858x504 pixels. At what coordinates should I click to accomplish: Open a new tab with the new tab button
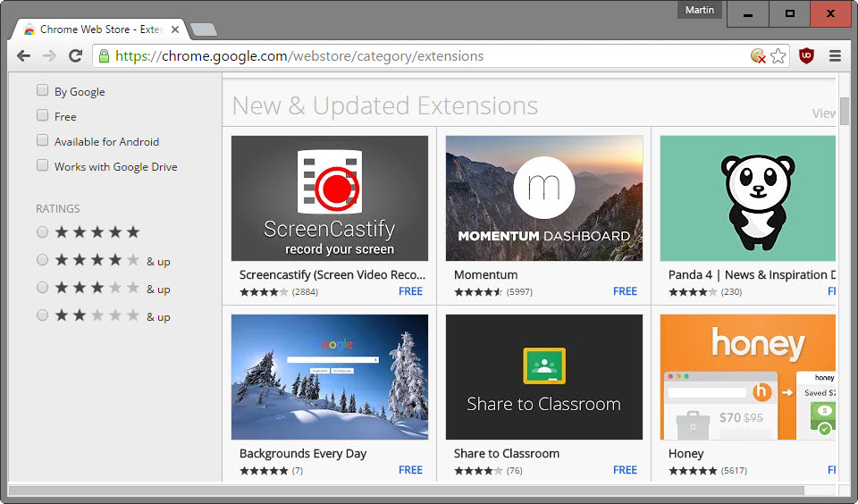[x=204, y=29]
